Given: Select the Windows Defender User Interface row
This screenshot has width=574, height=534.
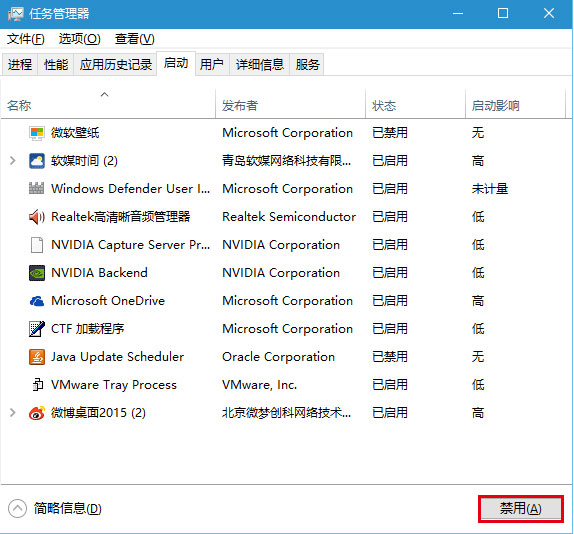Looking at the screenshot, I should (286, 189).
